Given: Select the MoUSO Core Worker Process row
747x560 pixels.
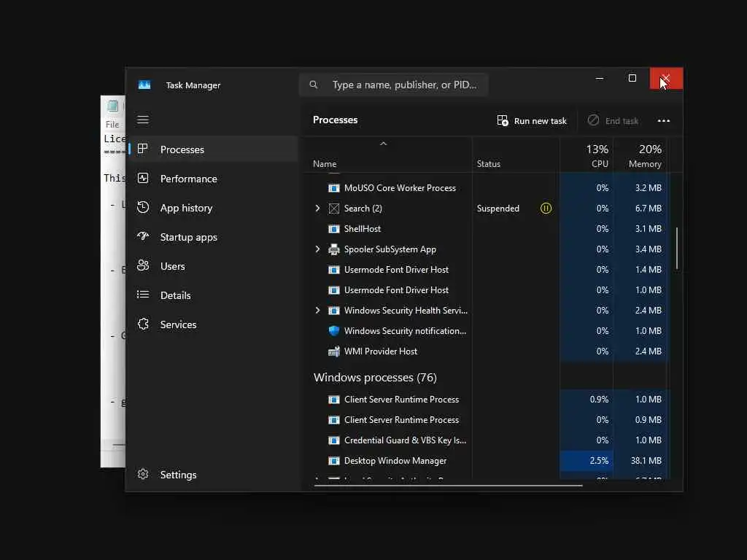Looking at the screenshot, I should pos(486,188).
